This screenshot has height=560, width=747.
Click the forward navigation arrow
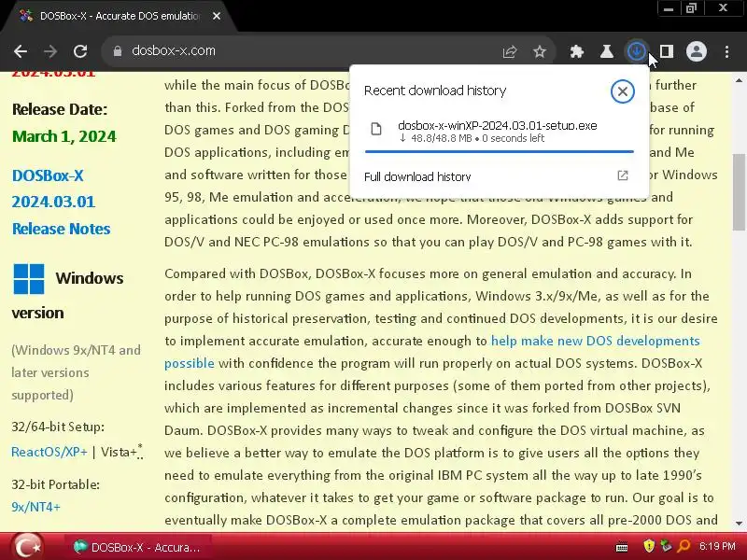pyautogui.click(x=50, y=51)
